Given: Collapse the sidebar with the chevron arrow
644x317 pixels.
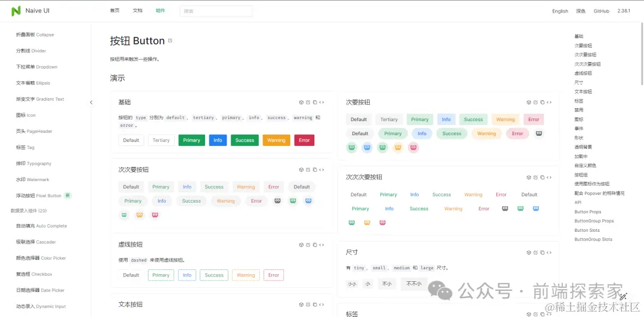Looking at the screenshot, I should [91, 102].
